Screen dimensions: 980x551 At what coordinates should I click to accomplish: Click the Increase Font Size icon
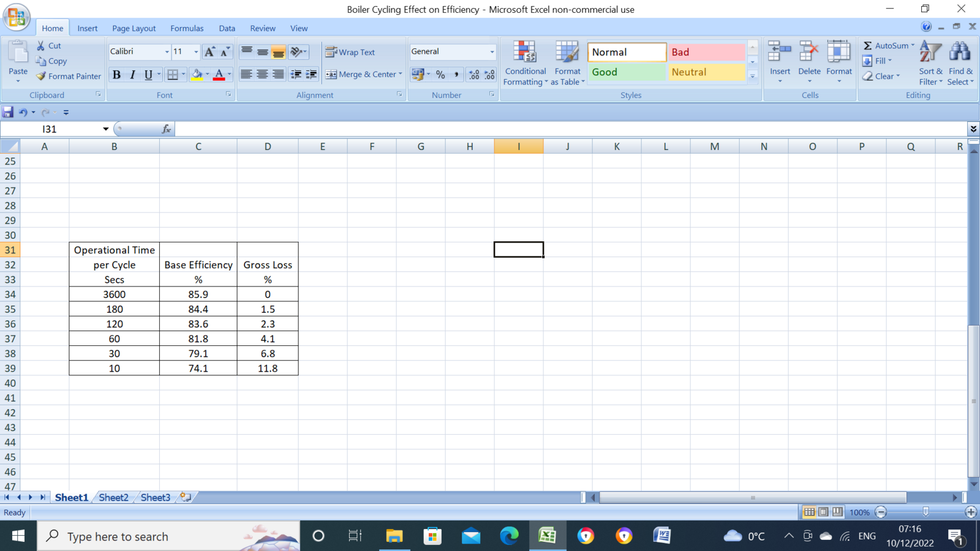(209, 52)
